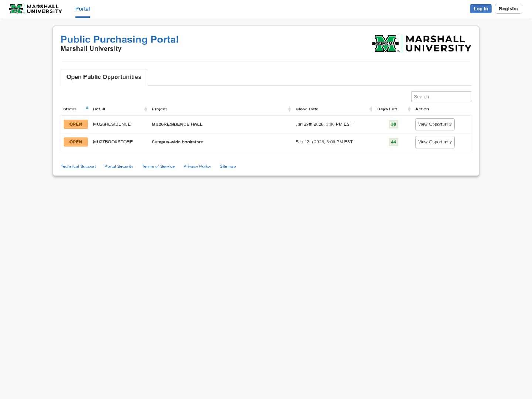This screenshot has width=532, height=399.
Task: Click the large Marshall University header logo
Action: (422, 44)
